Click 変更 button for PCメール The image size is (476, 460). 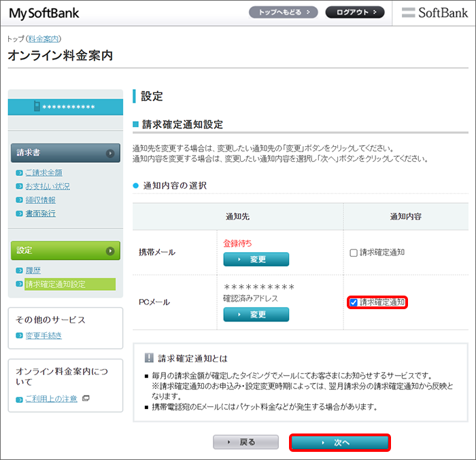(x=256, y=315)
